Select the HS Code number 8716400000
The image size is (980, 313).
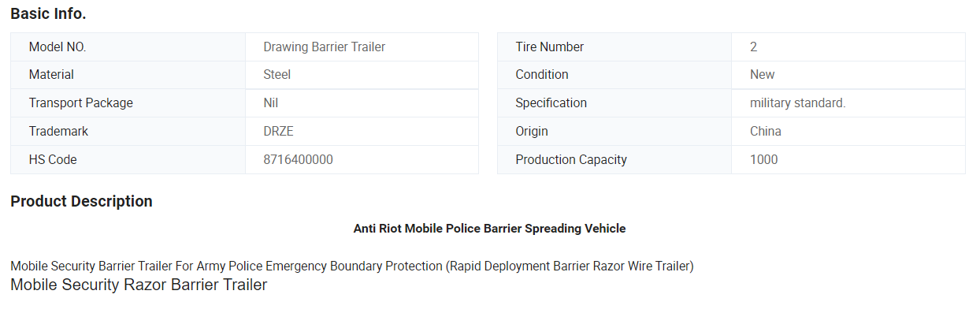[x=299, y=160]
